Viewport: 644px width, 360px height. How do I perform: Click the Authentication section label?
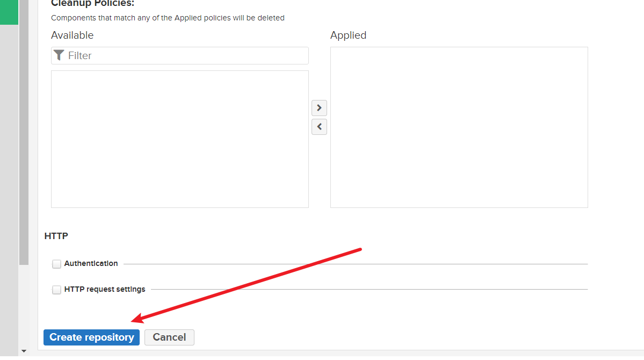[91, 263]
